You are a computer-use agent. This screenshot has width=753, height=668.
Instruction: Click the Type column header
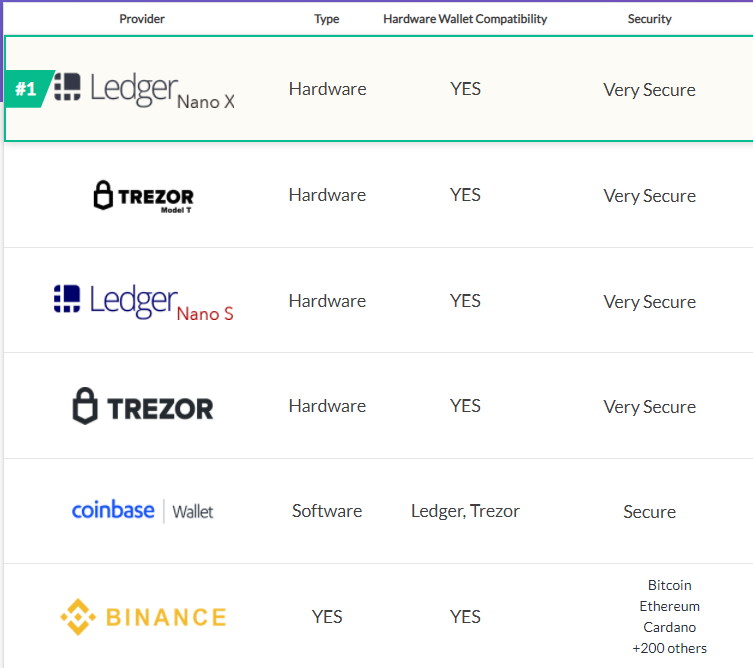tap(327, 19)
